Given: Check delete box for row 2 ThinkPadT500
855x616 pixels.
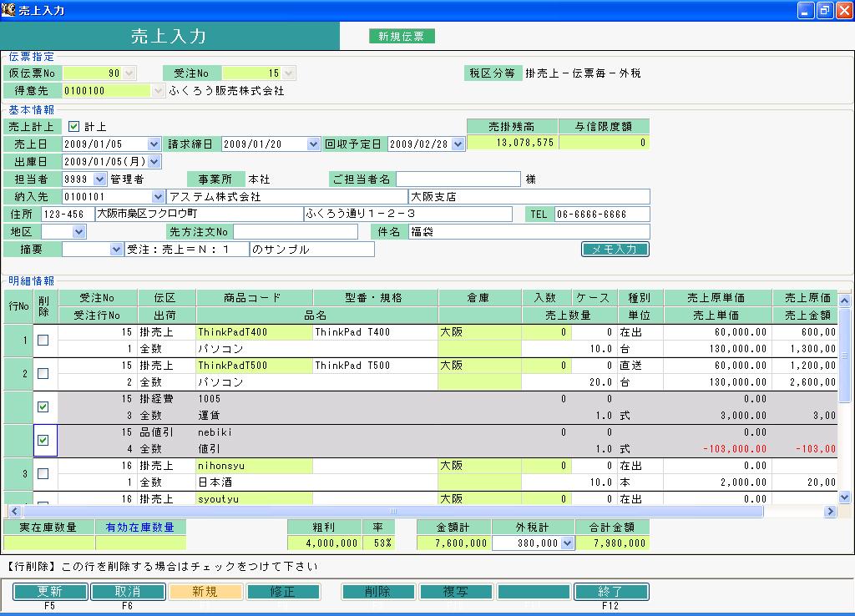Looking at the screenshot, I should point(43,373).
